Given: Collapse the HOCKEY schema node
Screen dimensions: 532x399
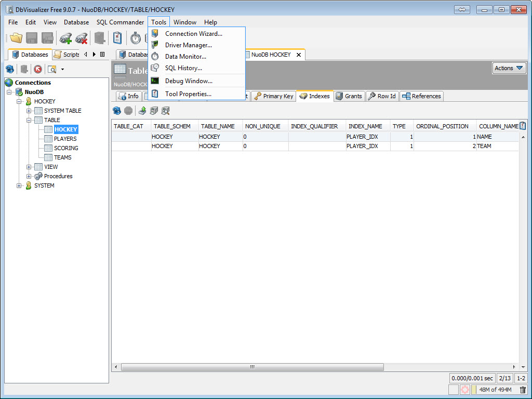Looking at the screenshot, I should click(x=19, y=101).
